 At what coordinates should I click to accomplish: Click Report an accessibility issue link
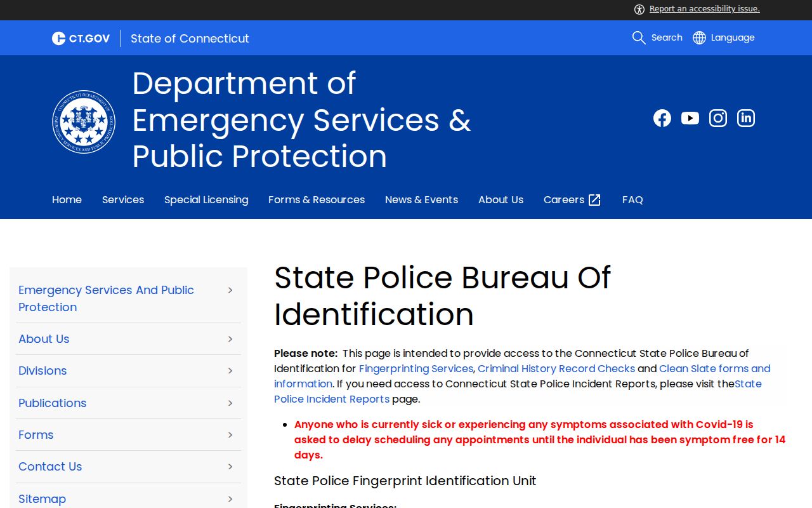pyautogui.click(x=705, y=9)
